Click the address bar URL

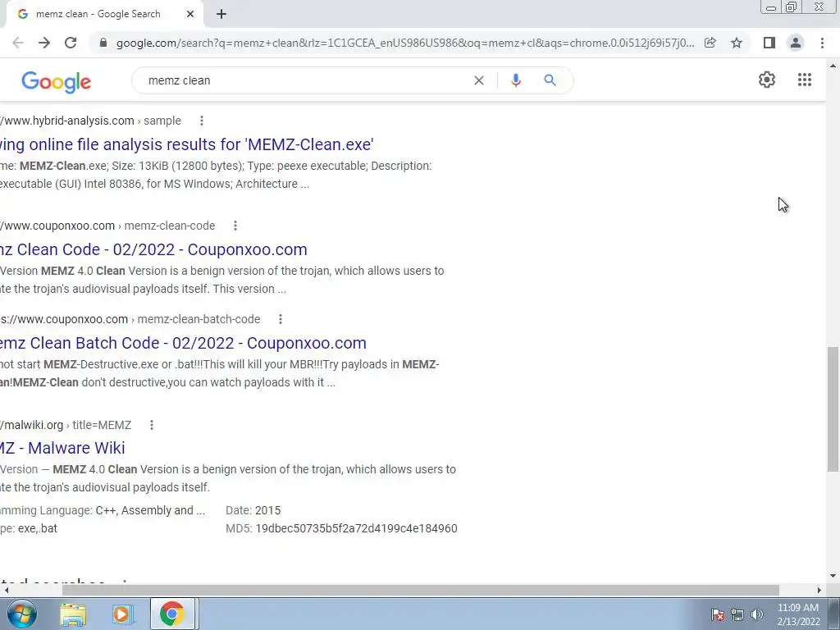click(x=405, y=43)
